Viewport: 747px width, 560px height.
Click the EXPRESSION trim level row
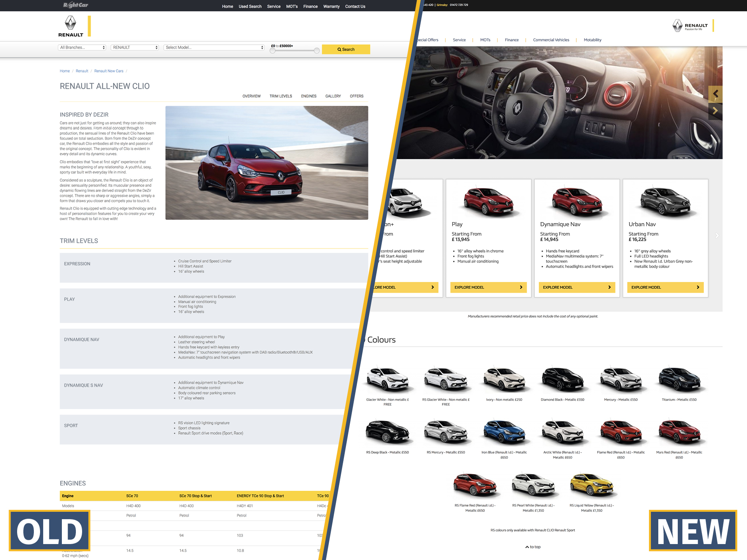(214, 268)
